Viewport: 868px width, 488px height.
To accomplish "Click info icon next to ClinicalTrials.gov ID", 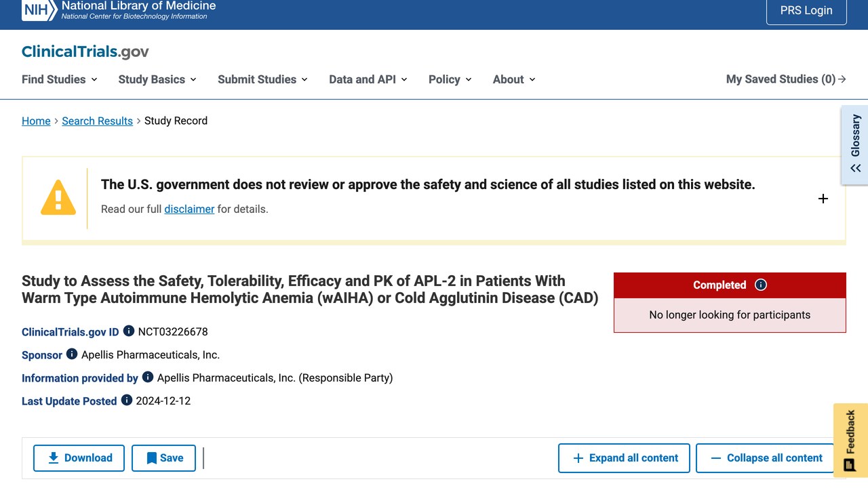I will point(129,331).
